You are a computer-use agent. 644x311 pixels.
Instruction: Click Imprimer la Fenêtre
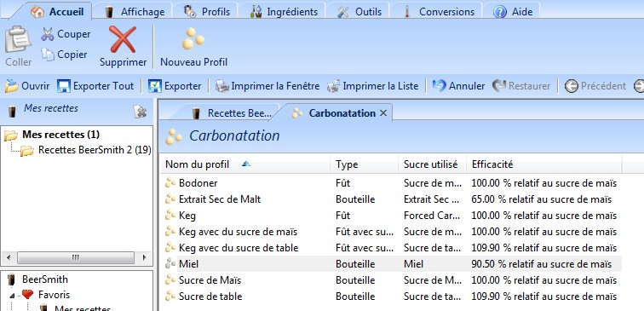[x=267, y=86]
